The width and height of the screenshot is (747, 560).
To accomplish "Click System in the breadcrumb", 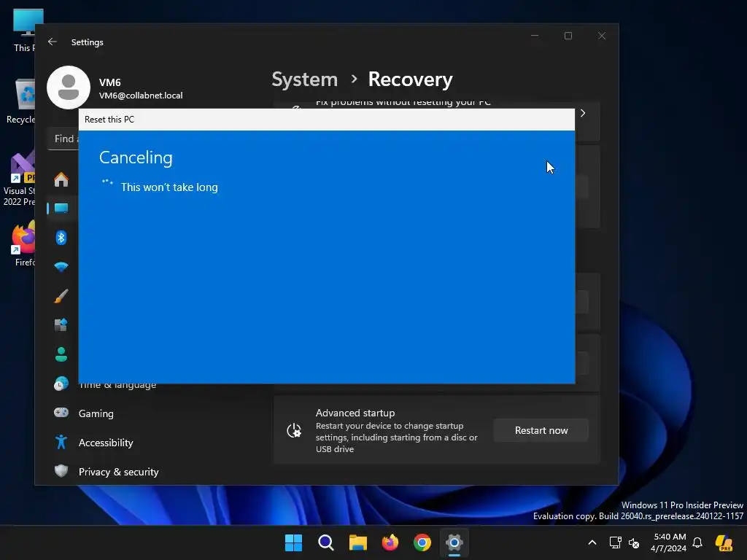I will pos(304,79).
